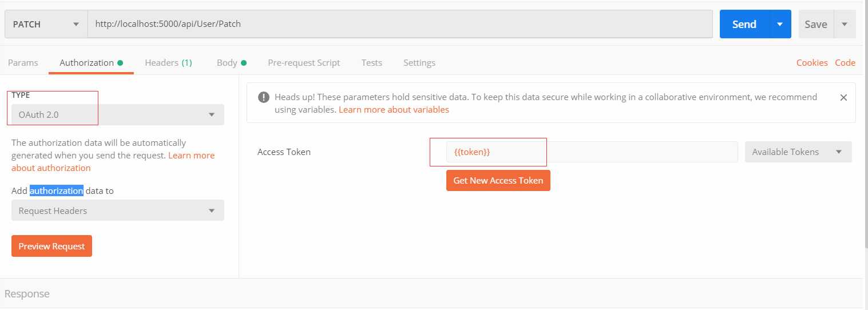Open the Headers (1) tab

[x=168, y=63]
